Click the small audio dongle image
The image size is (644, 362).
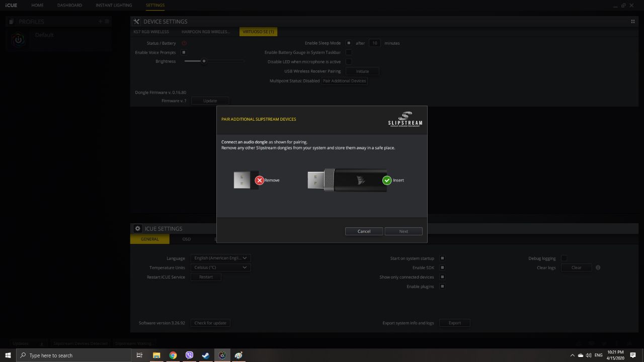(x=246, y=180)
